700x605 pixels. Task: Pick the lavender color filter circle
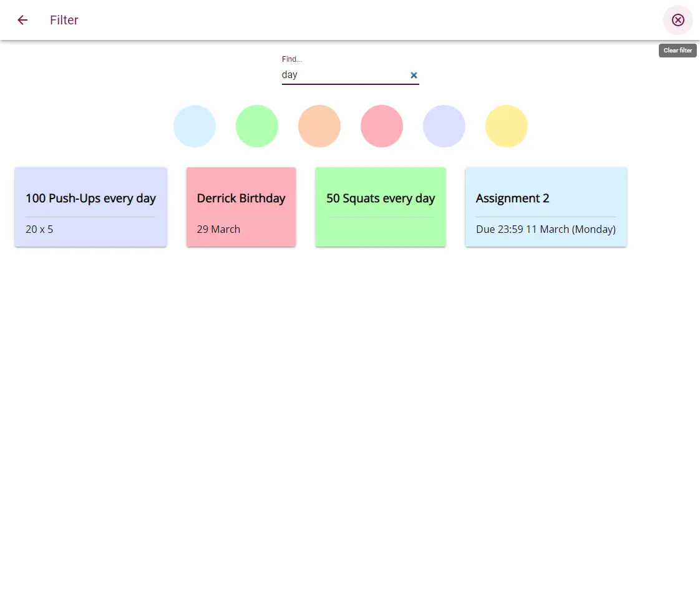[x=444, y=126]
